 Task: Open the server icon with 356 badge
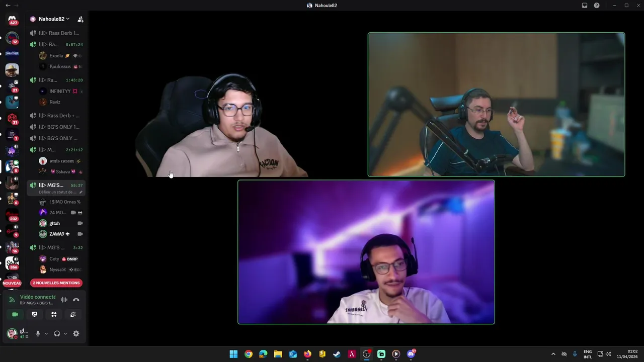pyautogui.click(x=12, y=263)
